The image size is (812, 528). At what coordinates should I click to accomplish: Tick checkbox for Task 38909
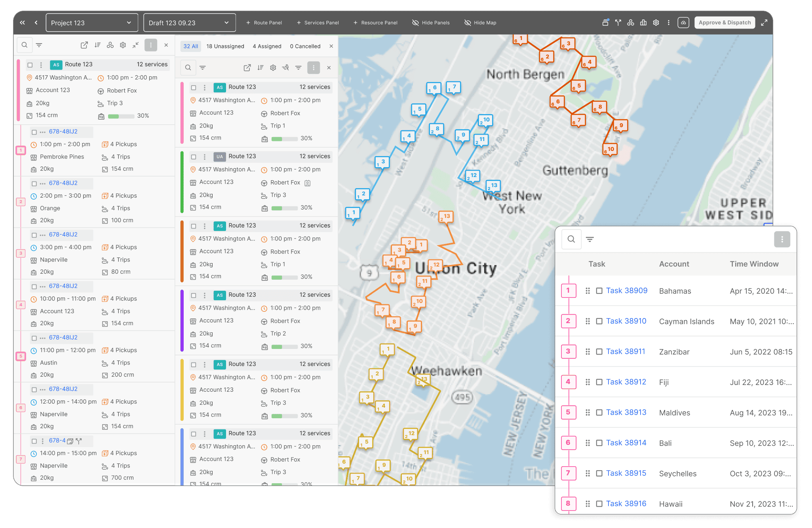[x=599, y=291]
